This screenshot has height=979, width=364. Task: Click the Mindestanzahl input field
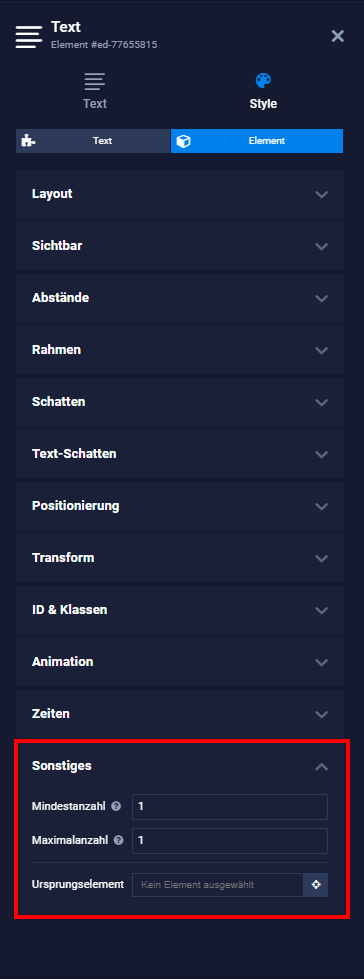pyautogui.click(x=230, y=807)
